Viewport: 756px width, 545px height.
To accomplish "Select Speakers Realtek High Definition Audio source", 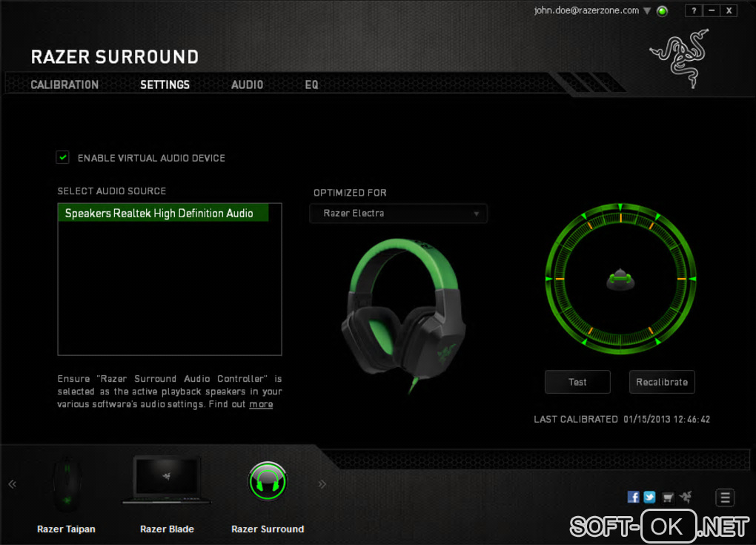I will (x=163, y=213).
